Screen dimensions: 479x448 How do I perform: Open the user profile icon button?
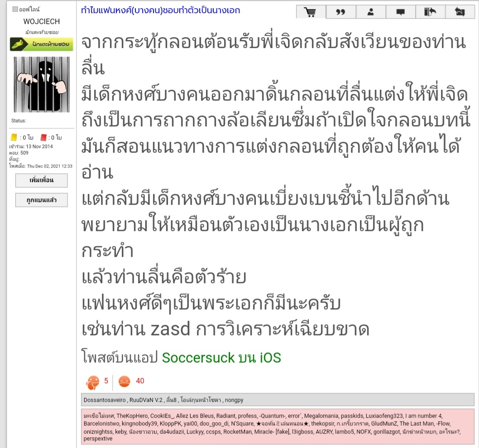click(x=370, y=12)
